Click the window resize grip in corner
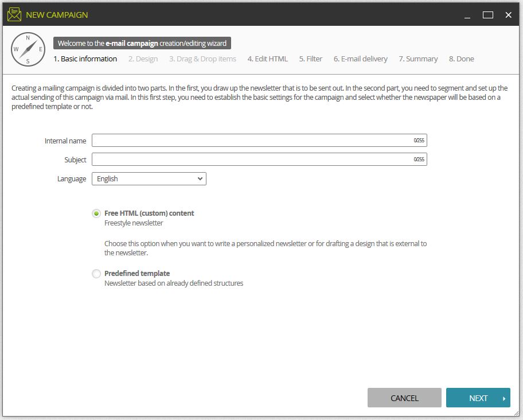This screenshot has width=523, height=420. tap(516, 413)
